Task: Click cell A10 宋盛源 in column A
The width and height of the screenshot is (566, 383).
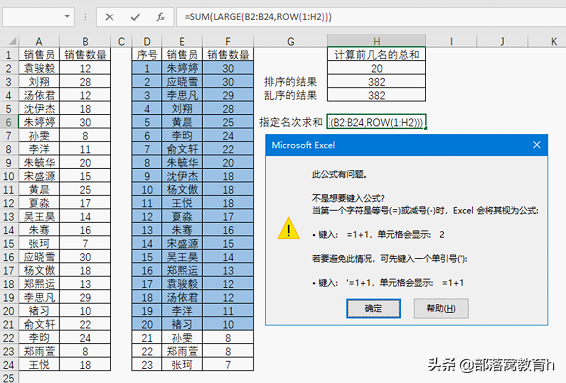Action: coord(39,176)
